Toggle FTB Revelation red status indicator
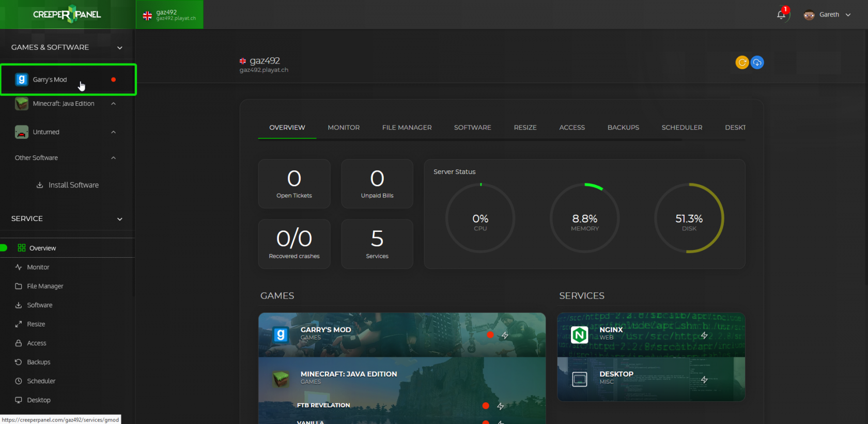 pyautogui.click(x=486, y=406)
